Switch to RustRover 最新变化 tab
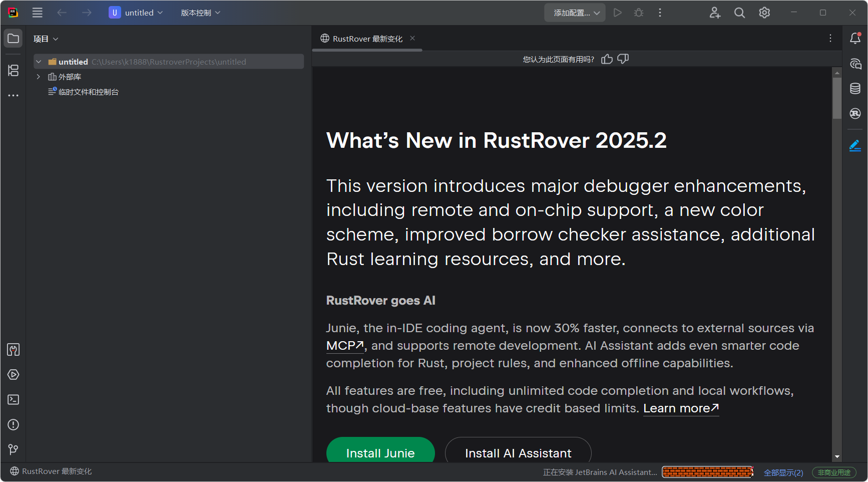 coord(367,39)
